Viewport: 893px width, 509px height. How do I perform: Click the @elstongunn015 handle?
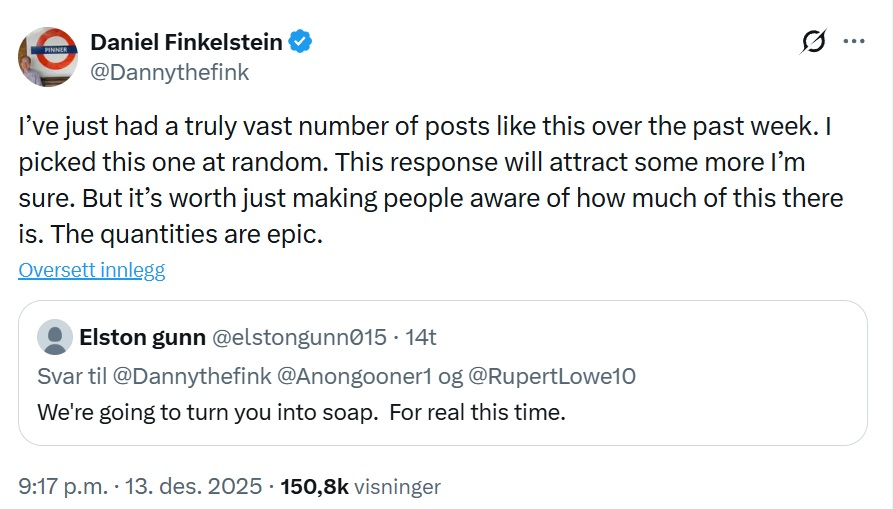click(299, 337)
